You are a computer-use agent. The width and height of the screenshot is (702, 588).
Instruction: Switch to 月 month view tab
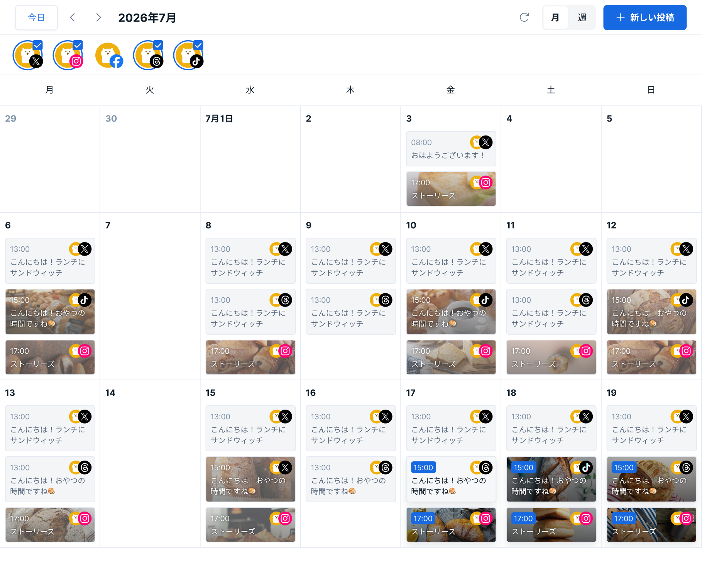tap(555, 17)
